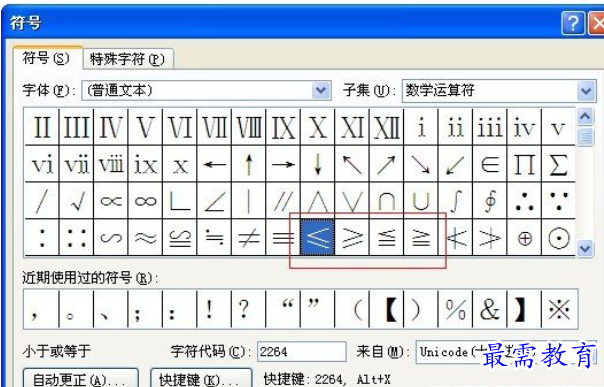The width and height of the screenshot is (604, 387).
Task: Pick recently used left bracket 【
Action: [x=386, y=309]
